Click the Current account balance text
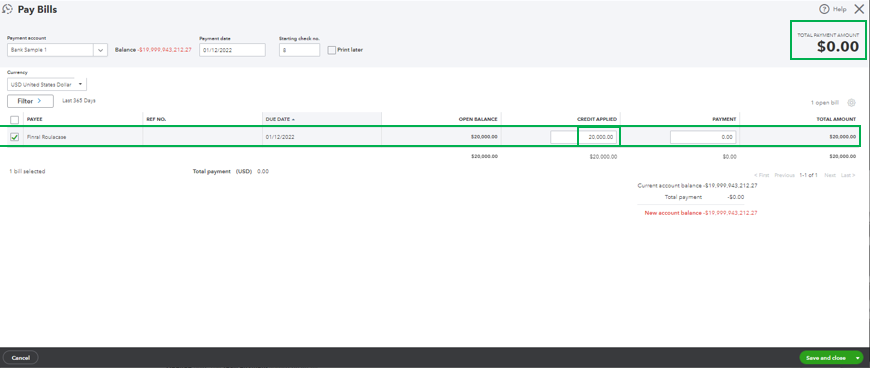The height and width of the screenshot is (368, 870). tap(669, 186)
